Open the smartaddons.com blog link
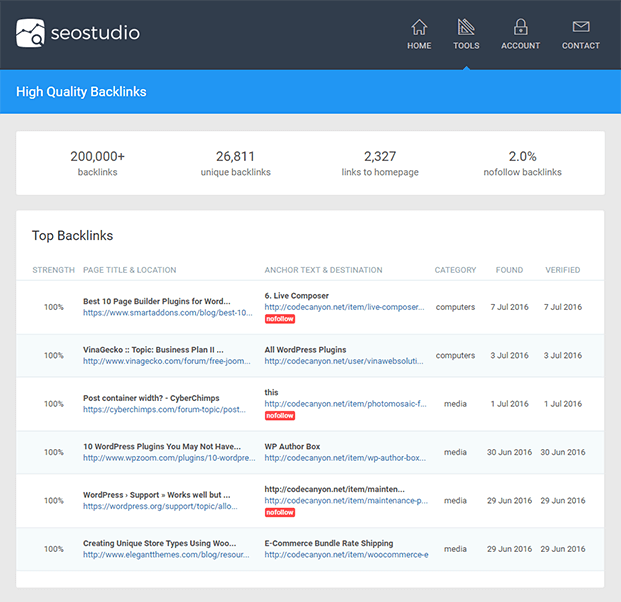 point(168,313)
